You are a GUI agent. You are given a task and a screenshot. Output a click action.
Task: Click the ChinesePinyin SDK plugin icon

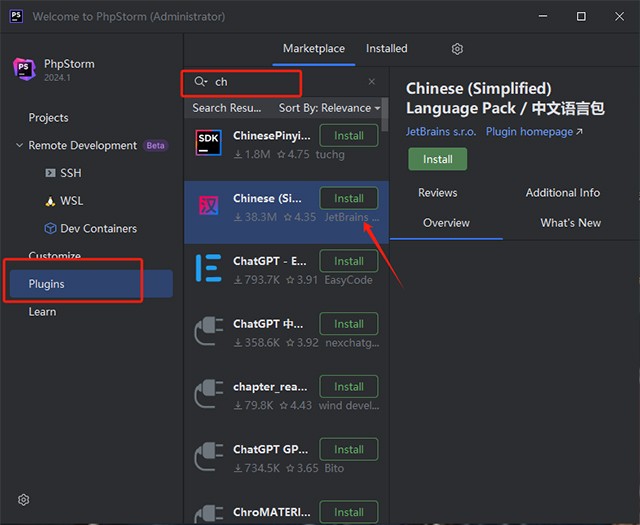coord(209,143)
